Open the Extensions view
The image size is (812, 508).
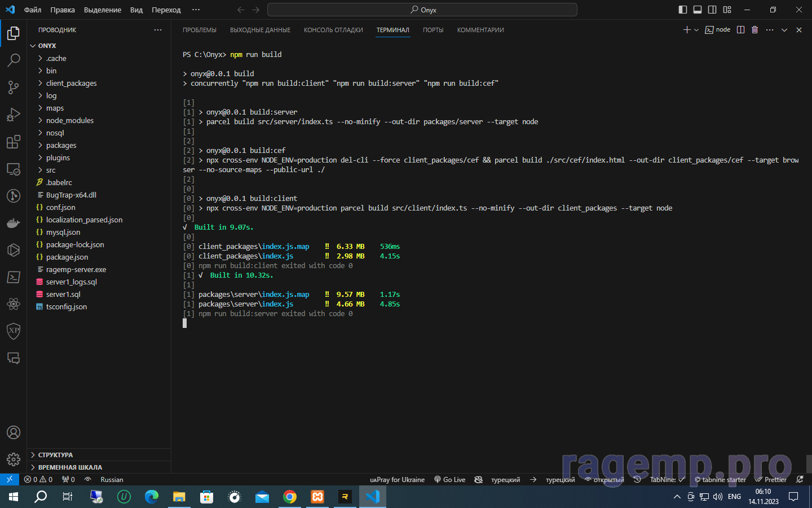pyautogui.click(x=14, y=142)
